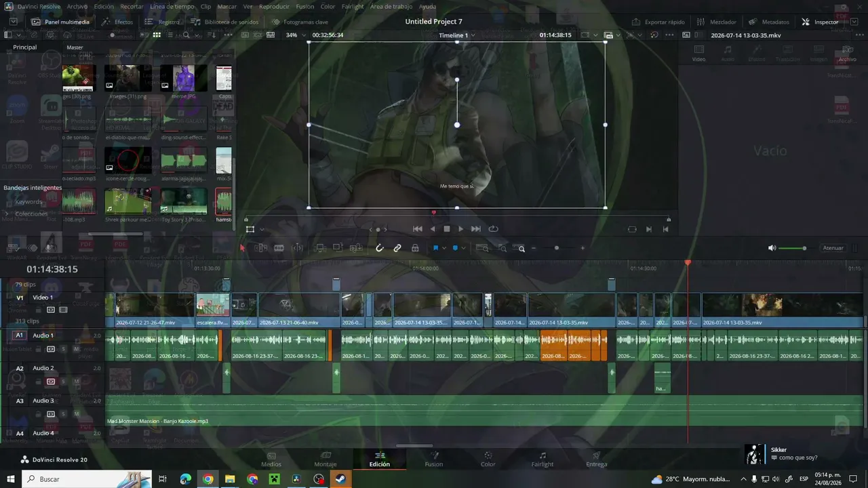Open Microsoft Edge from the taskbar
This screenshot has width=868, height=488.
185,479
